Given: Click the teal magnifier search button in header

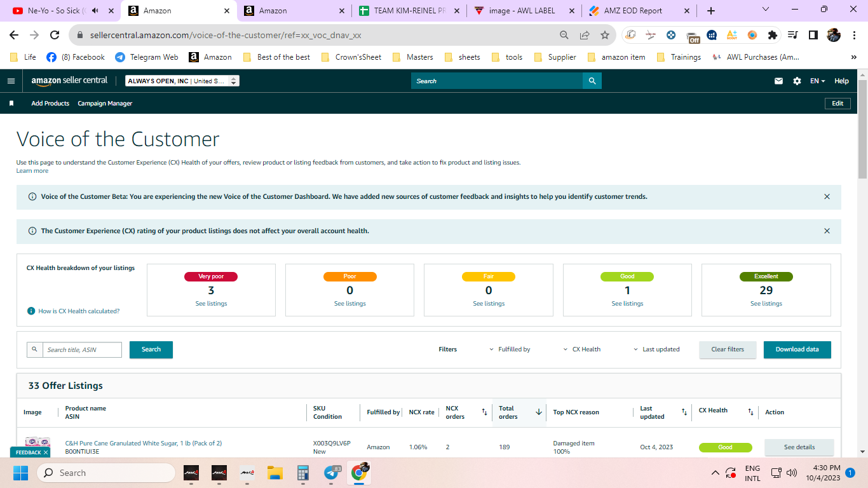Looking at the screenshot, I should 592,81.
